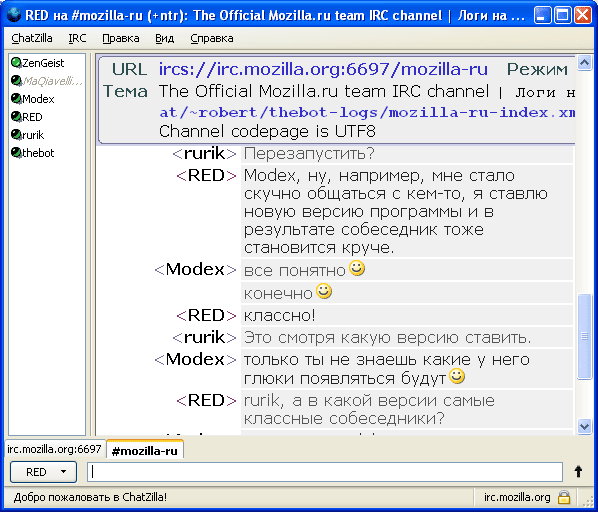
Task: Click the secure connection padlock icon
Action: coord(564,497)
